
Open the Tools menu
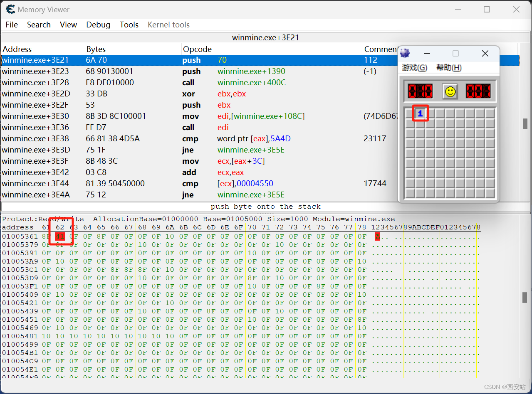129,25
